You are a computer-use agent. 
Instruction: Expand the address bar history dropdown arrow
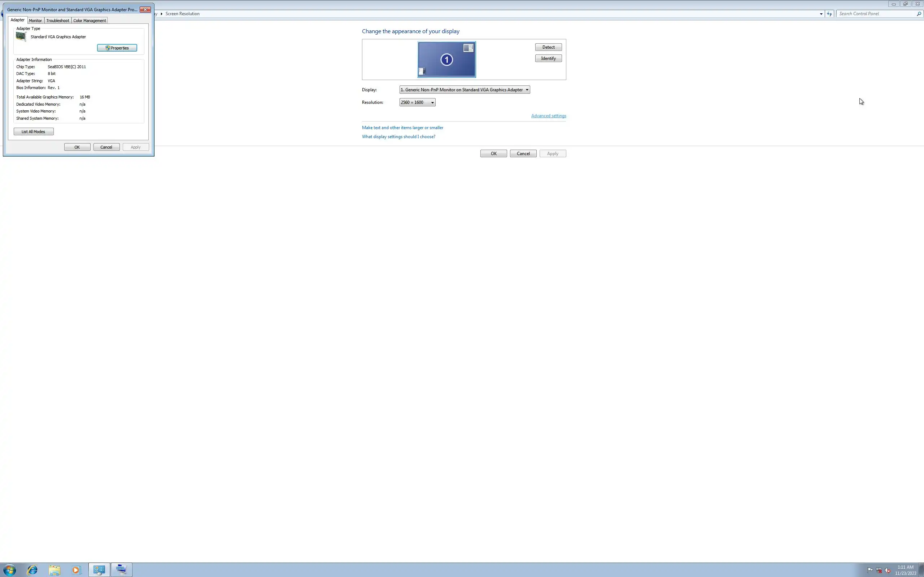tap(821, 14)
